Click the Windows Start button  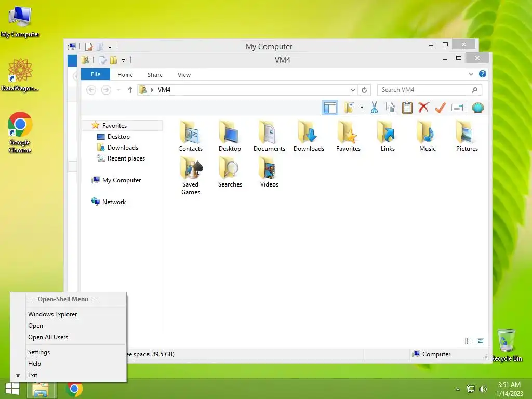(x=12, y=389)
